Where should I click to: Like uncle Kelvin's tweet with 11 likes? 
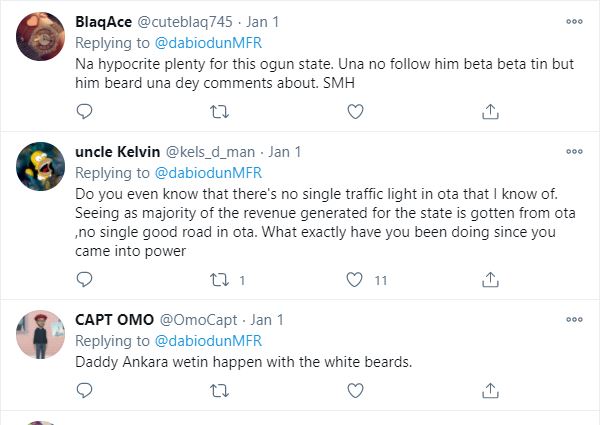(355, 280)
